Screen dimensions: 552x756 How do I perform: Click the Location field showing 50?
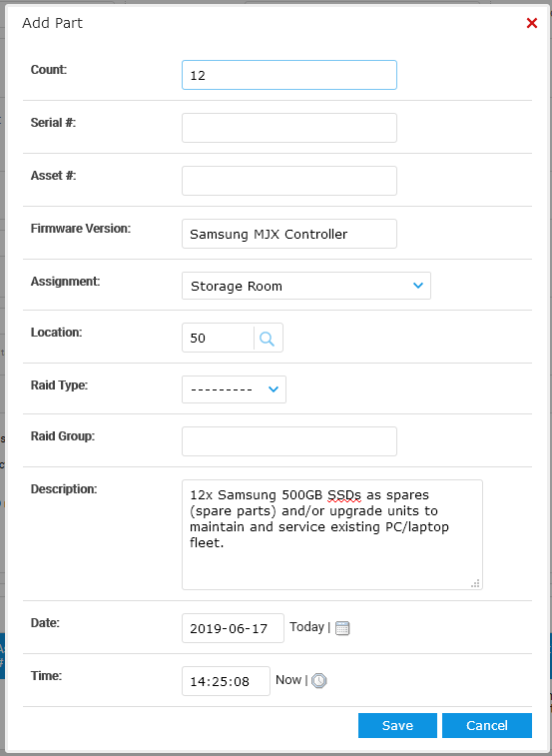point(218,338)
